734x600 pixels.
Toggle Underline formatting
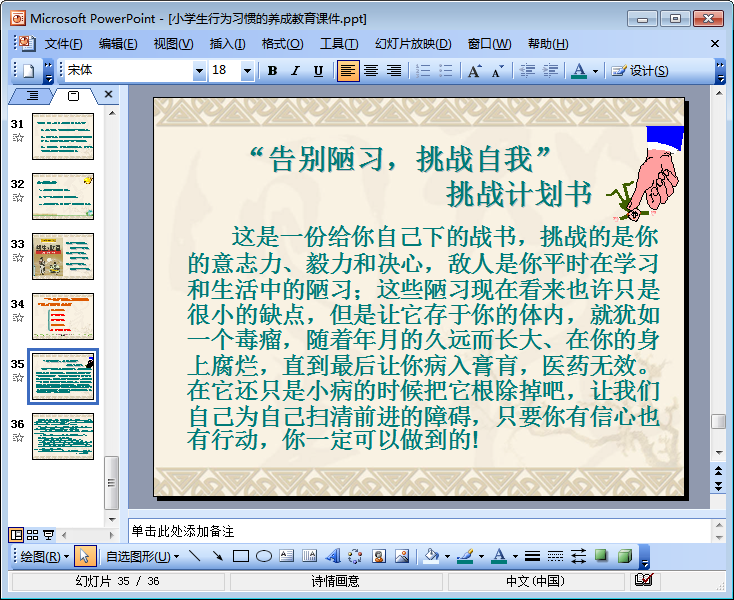click(318, 71)
